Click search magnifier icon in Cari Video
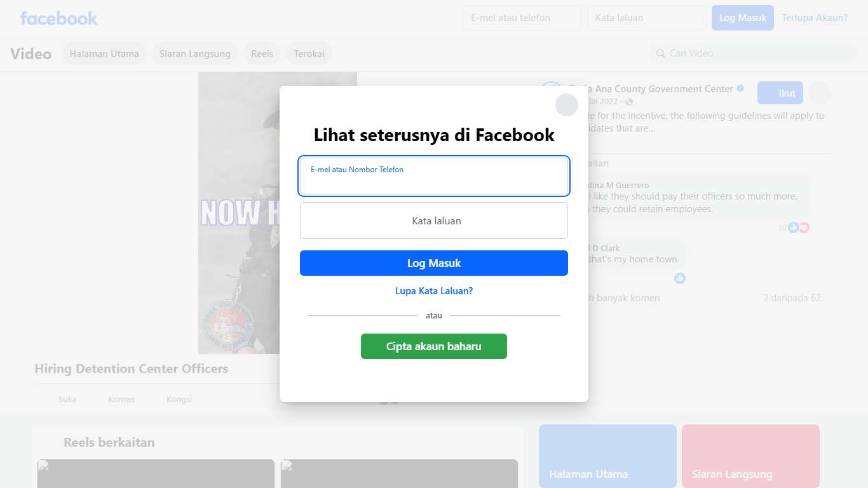 [661, 53]
